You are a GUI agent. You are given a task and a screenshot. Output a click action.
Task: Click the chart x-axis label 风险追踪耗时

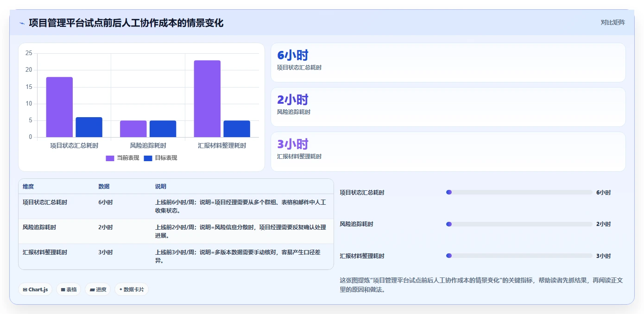[148, 145]
